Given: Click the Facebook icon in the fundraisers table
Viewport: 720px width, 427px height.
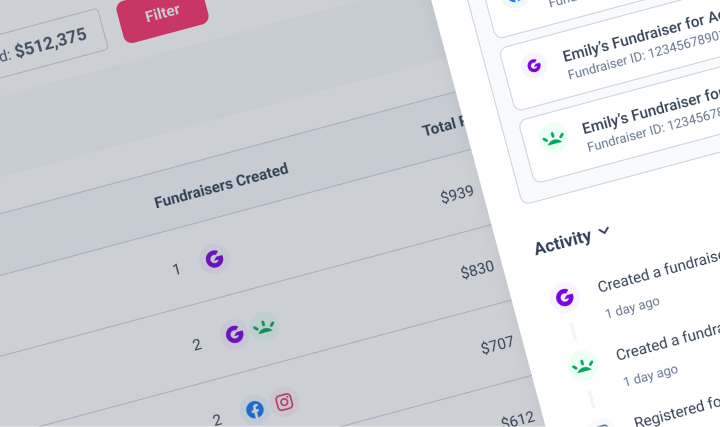Looking at the screenshot, I should click(254, 409).
